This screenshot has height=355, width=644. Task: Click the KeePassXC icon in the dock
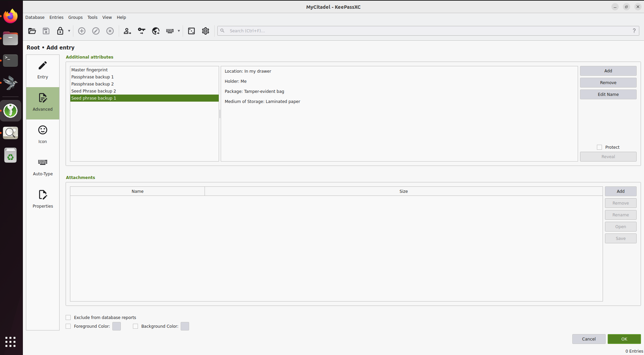tap(10, 110)
